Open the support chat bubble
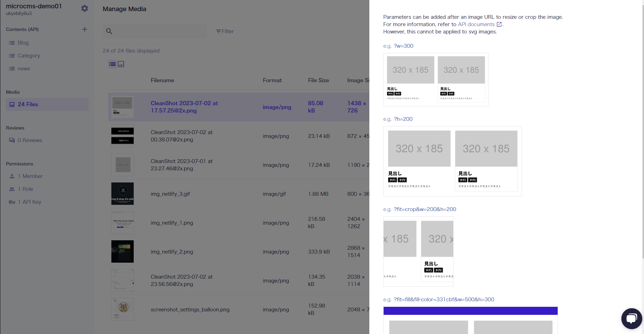This screenshot has height=334, width=644. point(631,318)
